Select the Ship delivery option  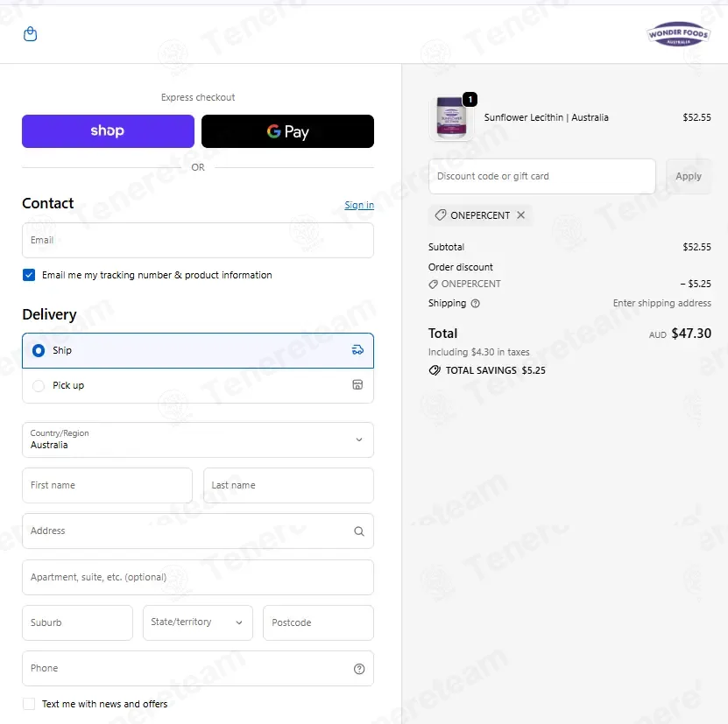click(198, 350)
